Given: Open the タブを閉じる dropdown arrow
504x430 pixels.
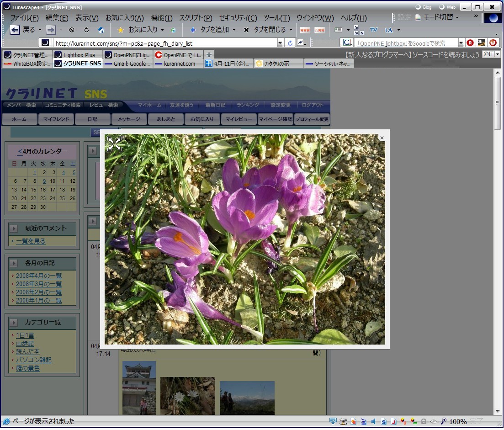Looking at the screenshot, I should [291, 30].
